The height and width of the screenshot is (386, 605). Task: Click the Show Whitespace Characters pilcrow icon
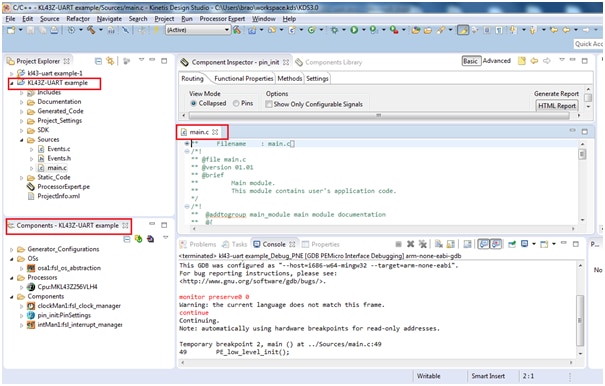pyautogui.click(x=499, y=30)
